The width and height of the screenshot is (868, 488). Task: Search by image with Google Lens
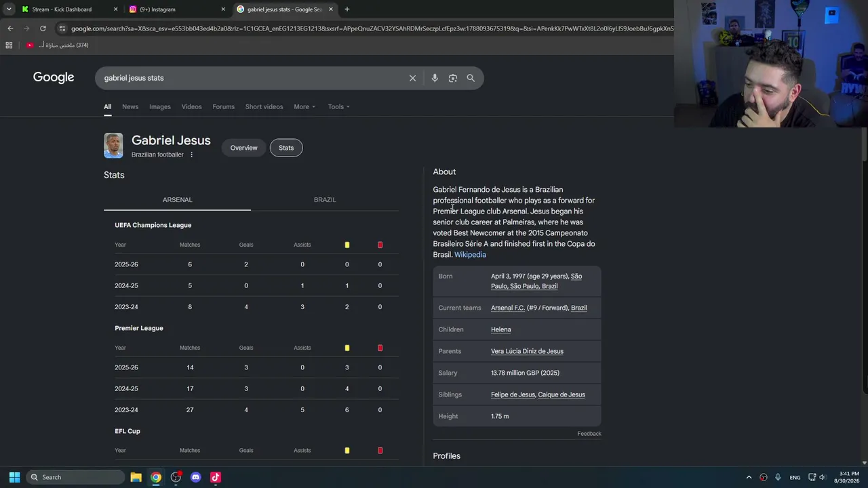pos(453,78)
